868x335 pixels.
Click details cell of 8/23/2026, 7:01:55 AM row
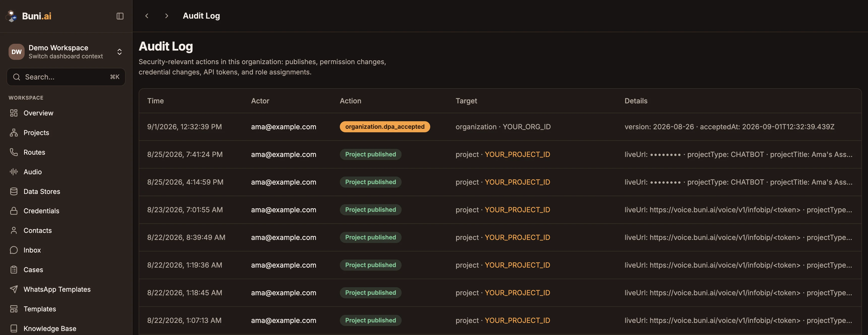(x=738, y=210)
